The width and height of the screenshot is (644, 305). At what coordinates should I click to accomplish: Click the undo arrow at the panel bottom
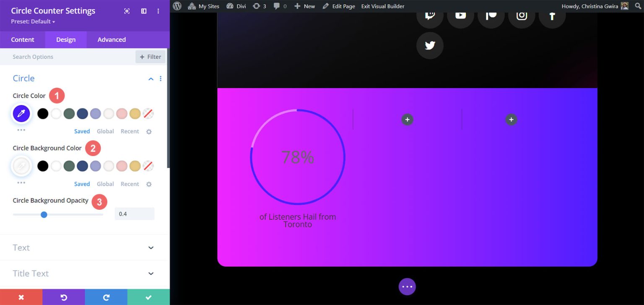(64, 297)
